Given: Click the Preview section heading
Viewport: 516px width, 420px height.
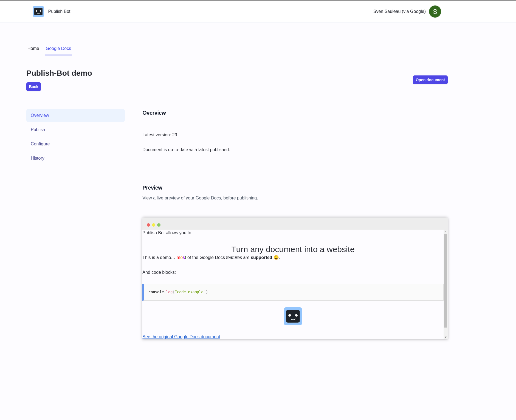Looking at the screenshot, I should click(x=152, y=188).
